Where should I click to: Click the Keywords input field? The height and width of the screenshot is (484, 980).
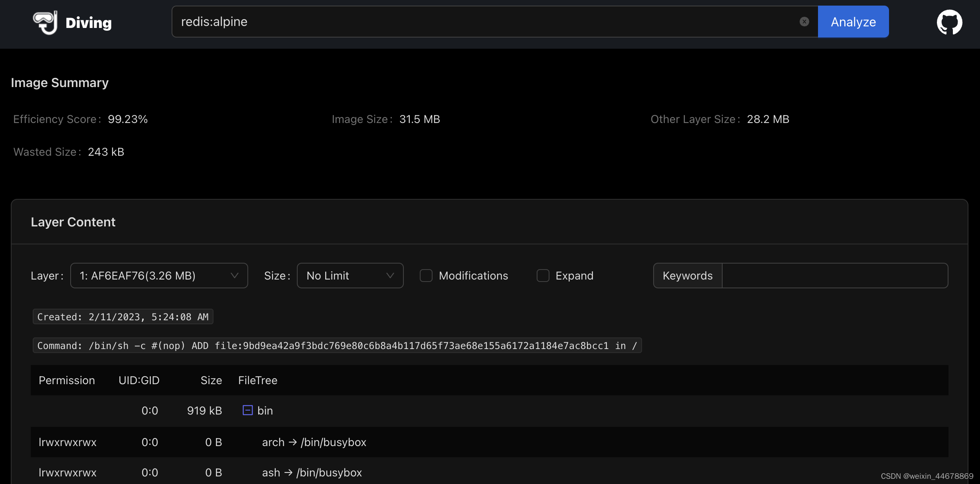[834, 276]
